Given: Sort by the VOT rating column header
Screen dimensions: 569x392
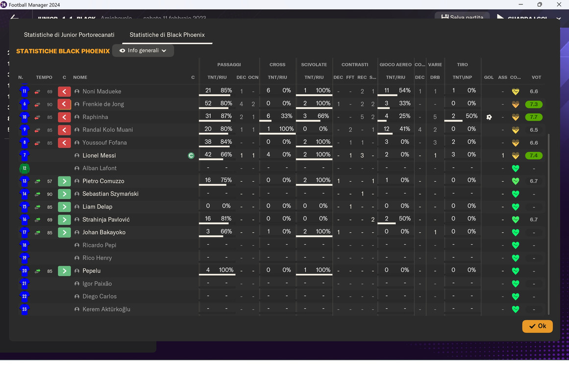Looking at the screenshot, I should [536, 77].
